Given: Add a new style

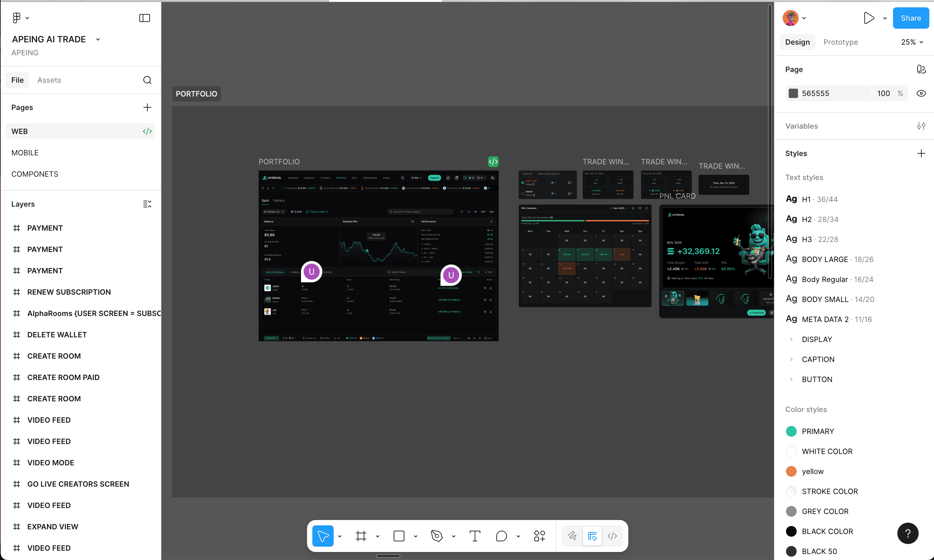Looking at the screenshot, I should 921,154.
